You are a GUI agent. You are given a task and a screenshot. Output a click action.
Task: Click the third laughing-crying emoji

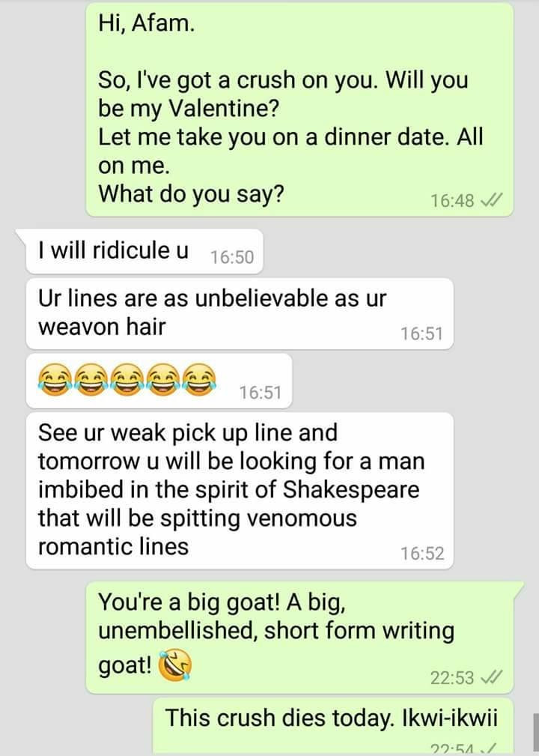[x=127, y=379]
